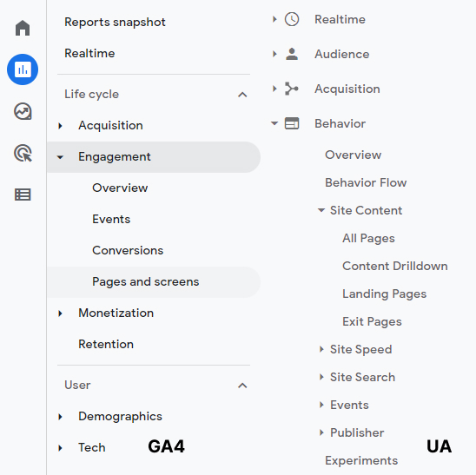476x475 pixels.
Task: Collapse the User section chevron
Action: click(x=242, y=386)
